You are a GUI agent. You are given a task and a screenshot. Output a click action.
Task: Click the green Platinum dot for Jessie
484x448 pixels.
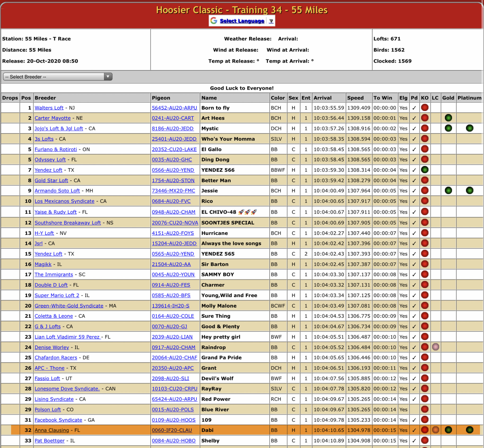pos(469,191)
